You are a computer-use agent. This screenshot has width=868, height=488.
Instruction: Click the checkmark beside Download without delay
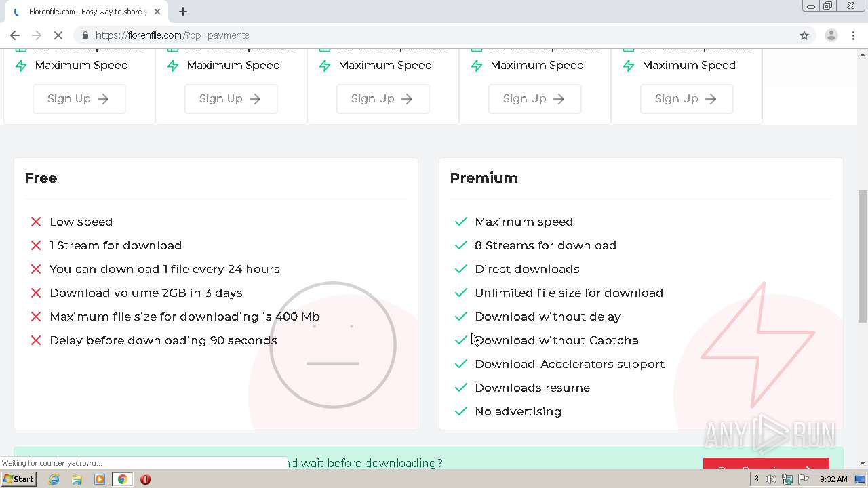(461, 317)
